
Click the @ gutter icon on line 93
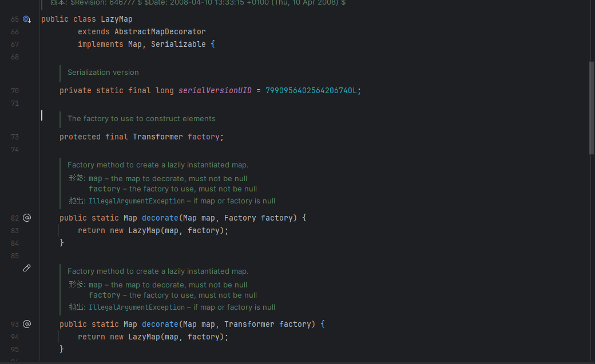click(27, 324)
